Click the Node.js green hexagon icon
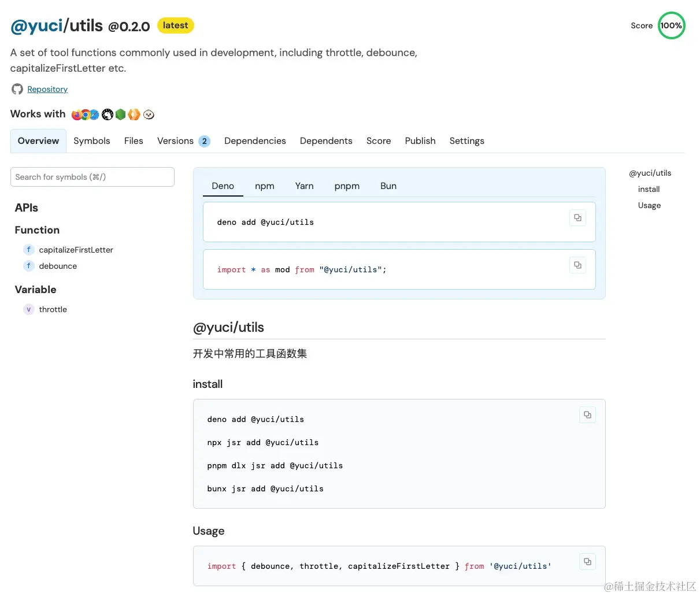 point(120,114)
